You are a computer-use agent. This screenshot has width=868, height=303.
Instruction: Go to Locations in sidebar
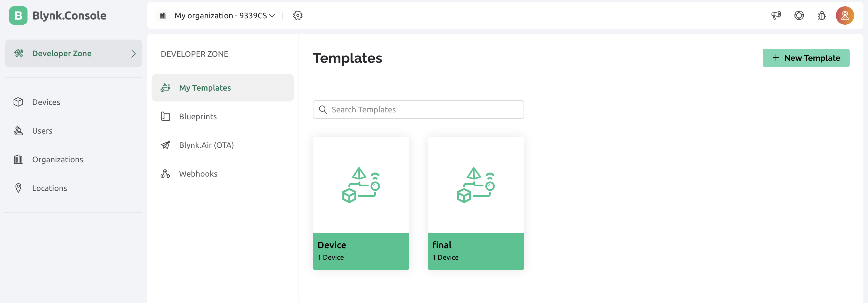[x=73, y=188]
